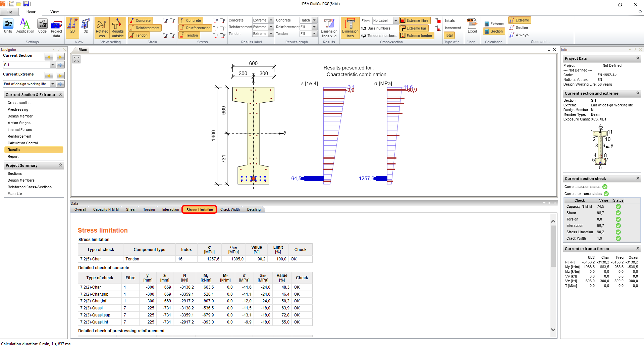Click the fit-to-view icon in Main window

click(x=77, y=59)
